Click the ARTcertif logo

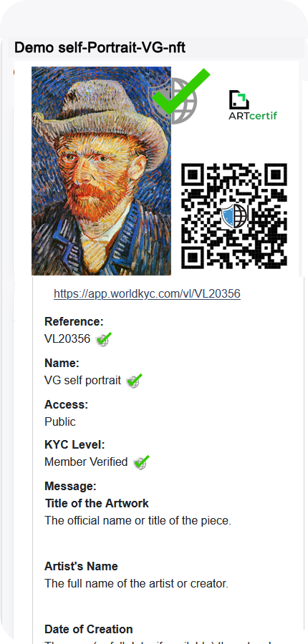click(253, 105)
